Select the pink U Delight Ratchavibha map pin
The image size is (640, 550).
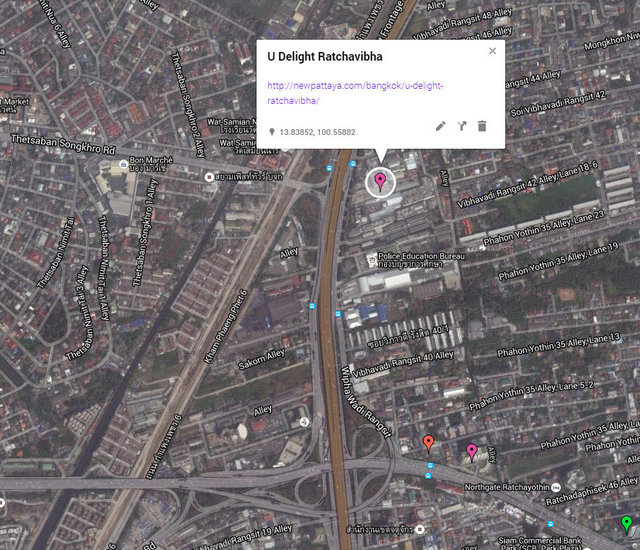click(380, 182)
